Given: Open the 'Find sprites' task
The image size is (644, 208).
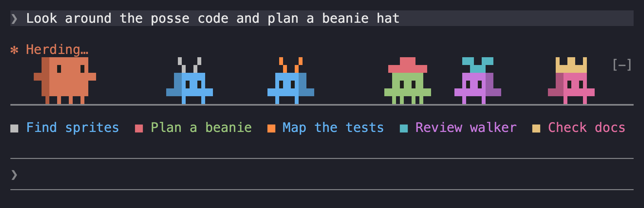Looking at the screenshot, I should coord(73,127).
